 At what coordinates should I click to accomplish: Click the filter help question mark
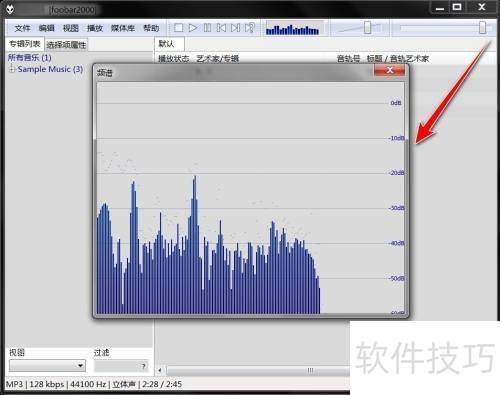point(144,366)
